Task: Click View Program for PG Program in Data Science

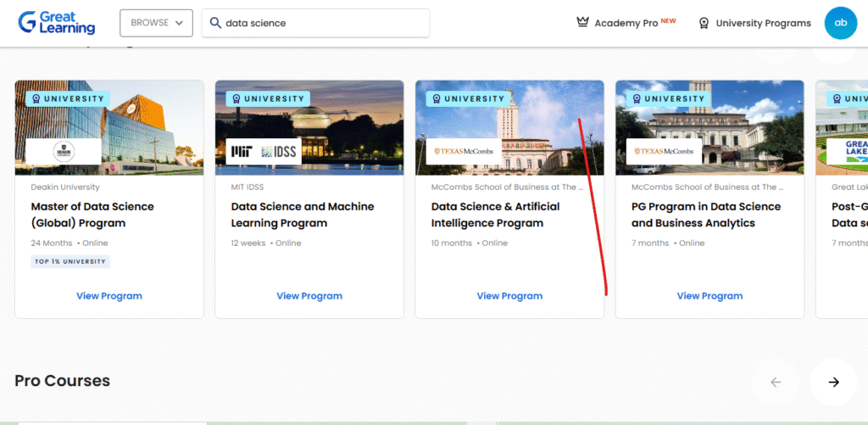Action: (x=709, y=296)
